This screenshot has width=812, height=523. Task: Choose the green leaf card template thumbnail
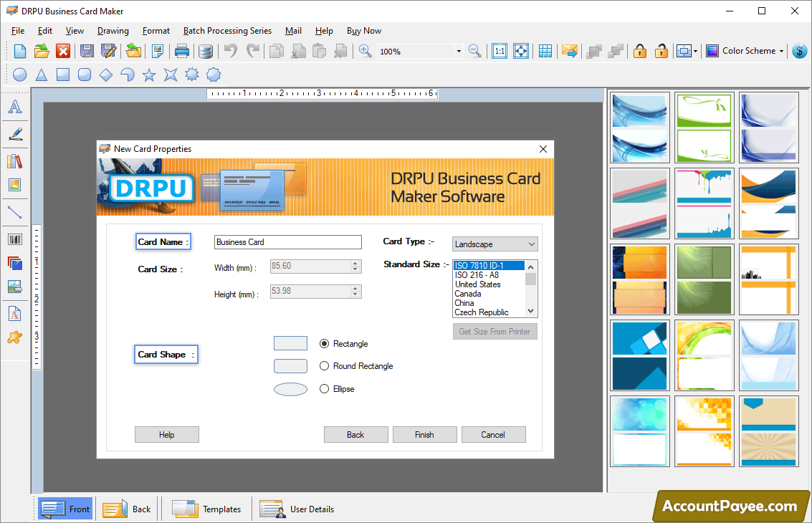704,128
